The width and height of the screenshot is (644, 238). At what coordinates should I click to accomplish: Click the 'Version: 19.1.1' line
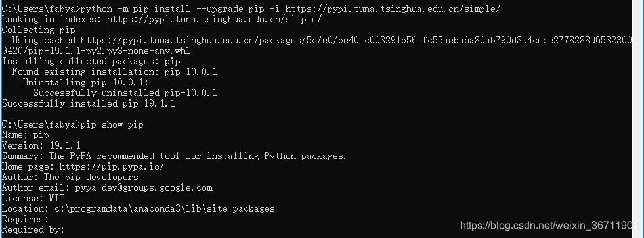tap(41, 145)
